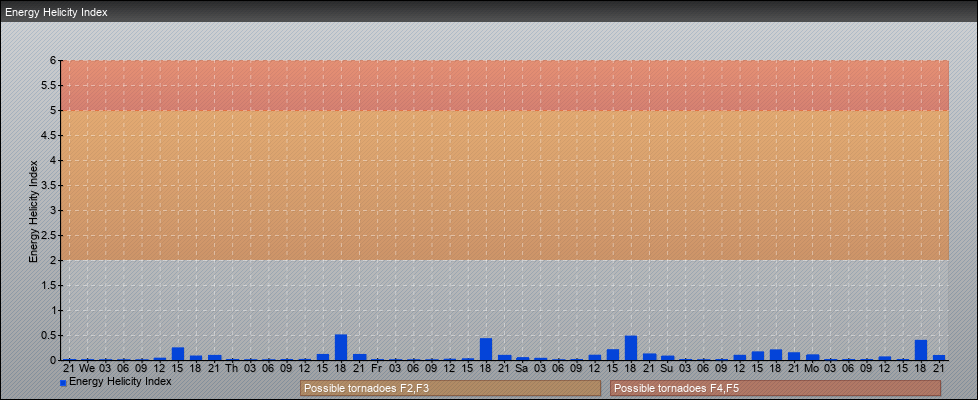The image size is (978, 400).
Task: Click the y-axis value 5.5
Action: pos(50,85)
